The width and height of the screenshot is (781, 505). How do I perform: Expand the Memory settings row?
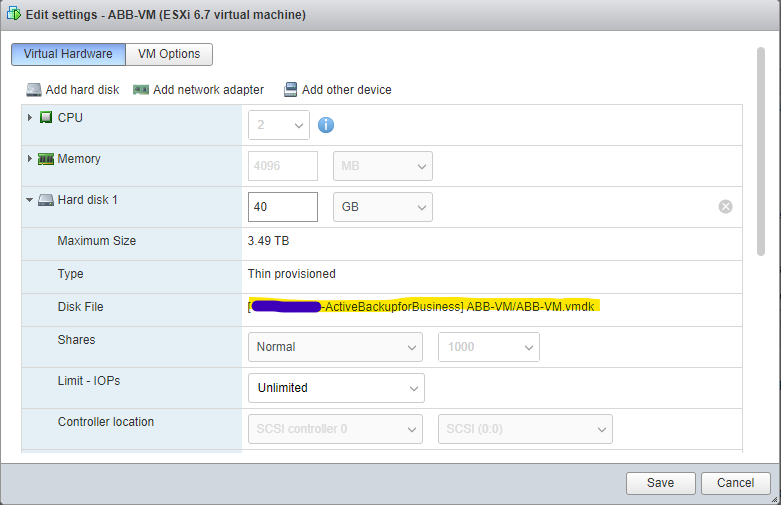click(x=30, y=159)
